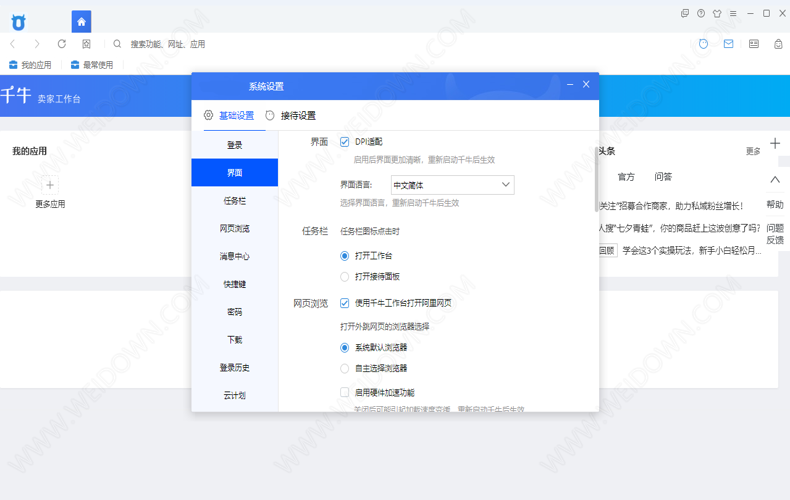Open the 最常使用 bookmark
The height and width of the screenshot is (500, 790).
(x=92, y=65)
